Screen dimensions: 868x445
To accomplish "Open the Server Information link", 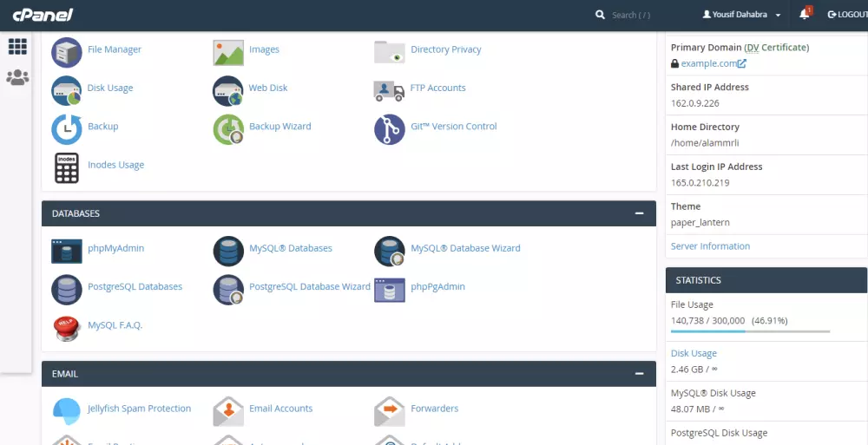I will (710, 246).
